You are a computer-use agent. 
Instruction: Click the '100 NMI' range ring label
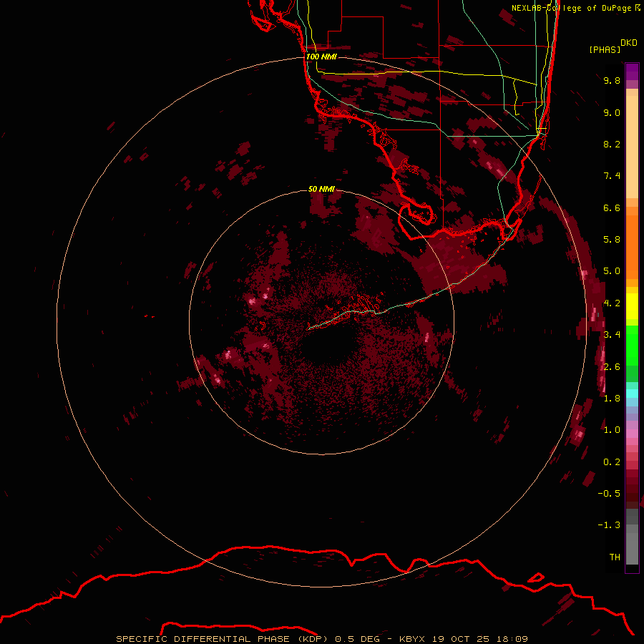click(321, 57)
